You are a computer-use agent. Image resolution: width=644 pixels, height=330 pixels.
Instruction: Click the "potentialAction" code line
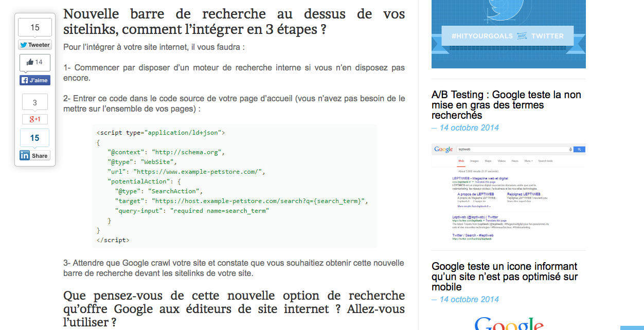pyautogui.click(x=145, y=181)
